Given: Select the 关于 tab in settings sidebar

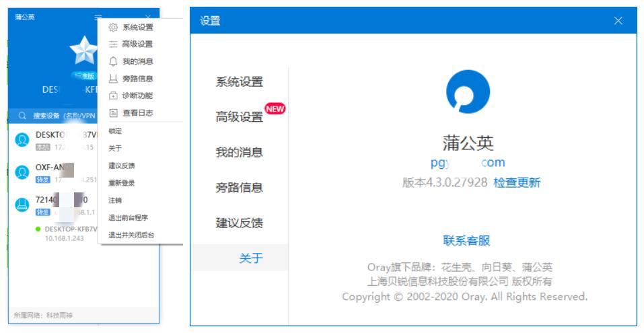Looking at the screenshot, I should pyautogui.click(x=240, y=258).
